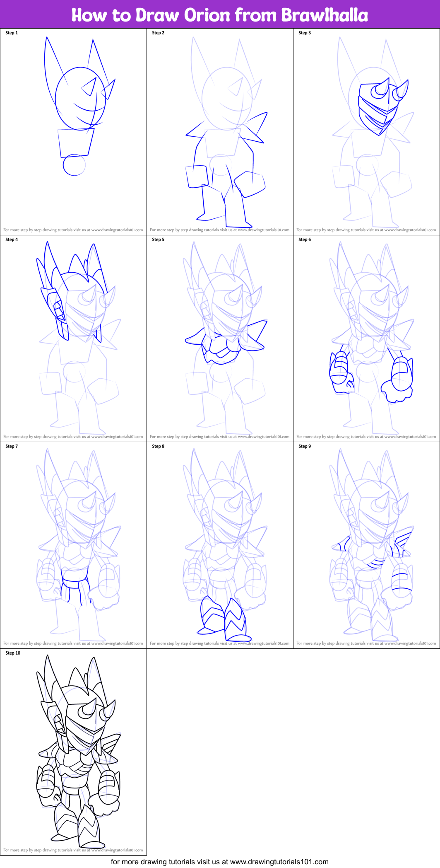
Task: Click the 'Step 3' label
Action: 305,33
